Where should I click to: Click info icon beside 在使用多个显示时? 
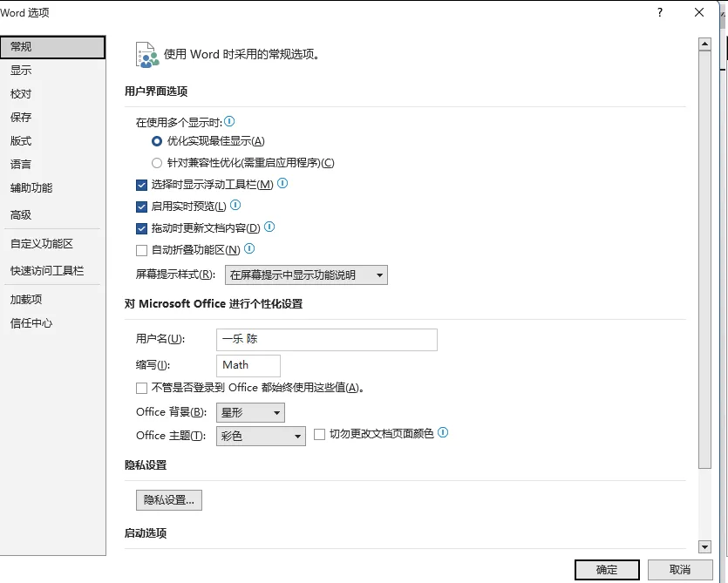[x=229, y=122]
